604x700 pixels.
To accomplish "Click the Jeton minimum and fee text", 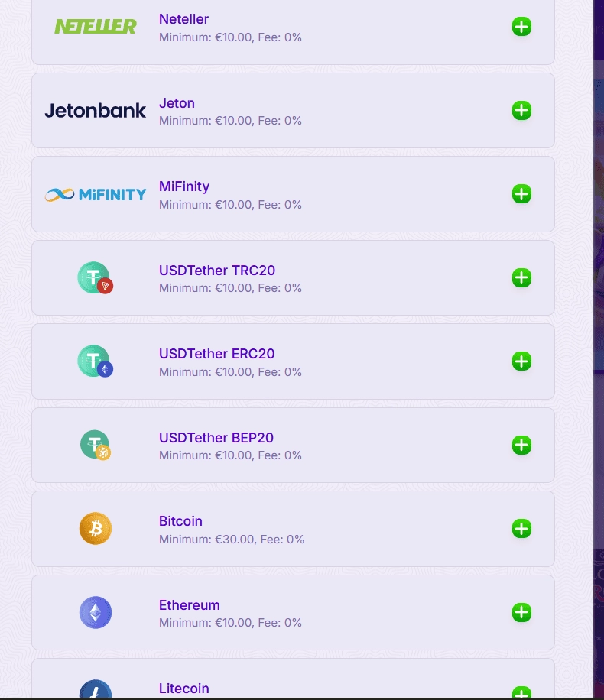I will click(x=230, y=121).
